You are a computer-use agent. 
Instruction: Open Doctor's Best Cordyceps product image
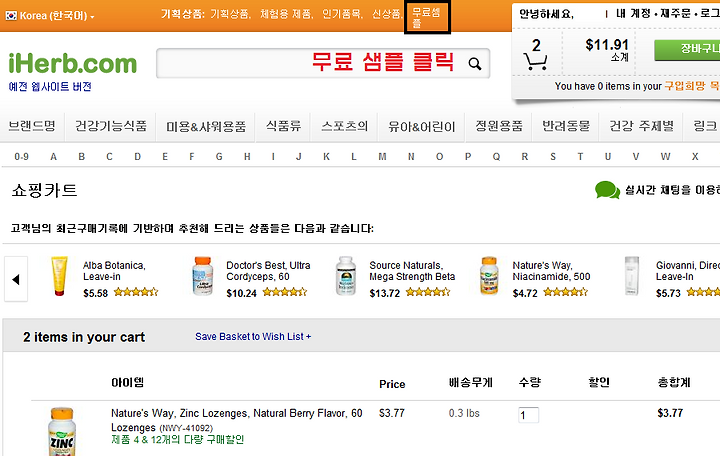coord(202,276)
